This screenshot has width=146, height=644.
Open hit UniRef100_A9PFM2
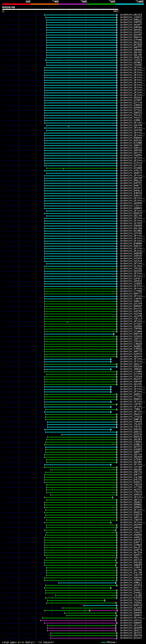tap(131, 22)
